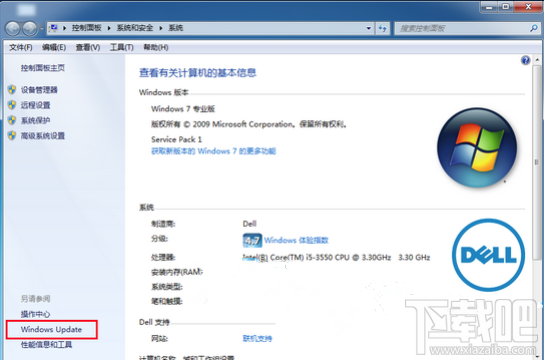The image size is (545, 360).
Task: Click the shield icon beside 高级系统设置
Action: (12, 136)
